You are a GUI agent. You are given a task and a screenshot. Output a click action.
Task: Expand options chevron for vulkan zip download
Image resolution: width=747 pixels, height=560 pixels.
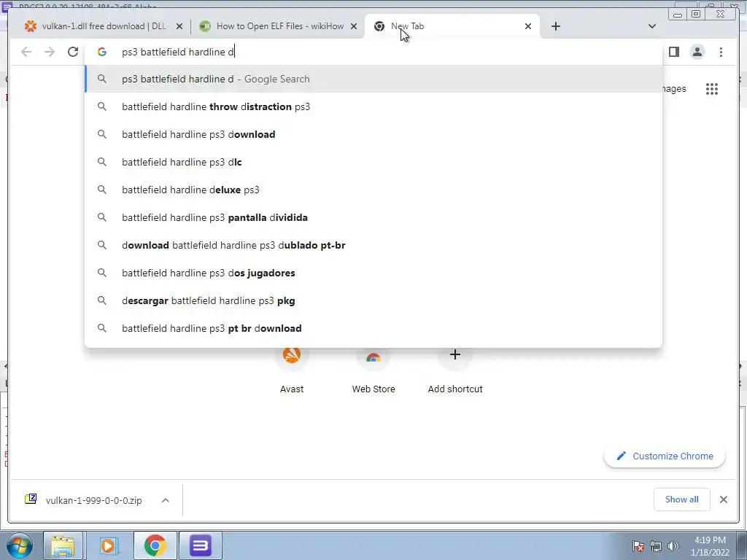(166, 500)
